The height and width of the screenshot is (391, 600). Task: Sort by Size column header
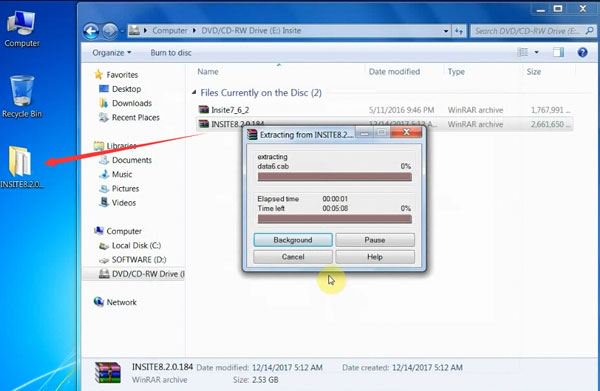click(533, 72)
